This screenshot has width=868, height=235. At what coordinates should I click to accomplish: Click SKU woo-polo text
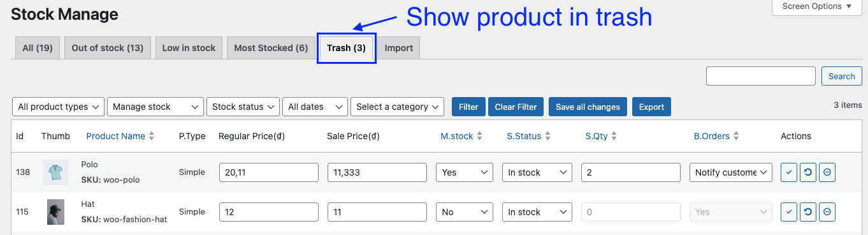tap(110, 180)
